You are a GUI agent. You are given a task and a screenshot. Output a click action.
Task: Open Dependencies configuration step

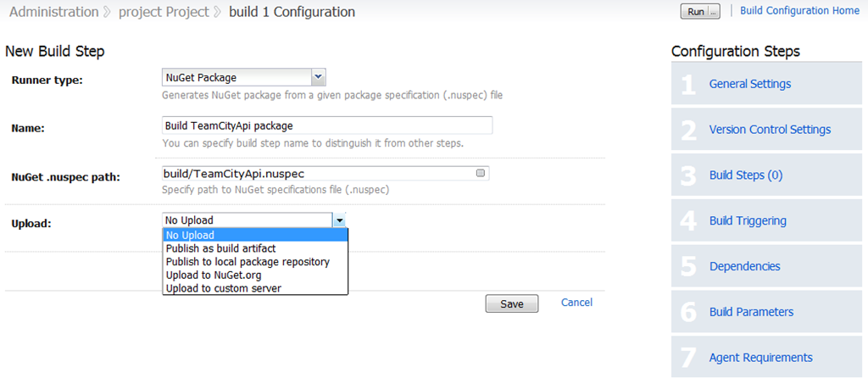click(744, 266)
